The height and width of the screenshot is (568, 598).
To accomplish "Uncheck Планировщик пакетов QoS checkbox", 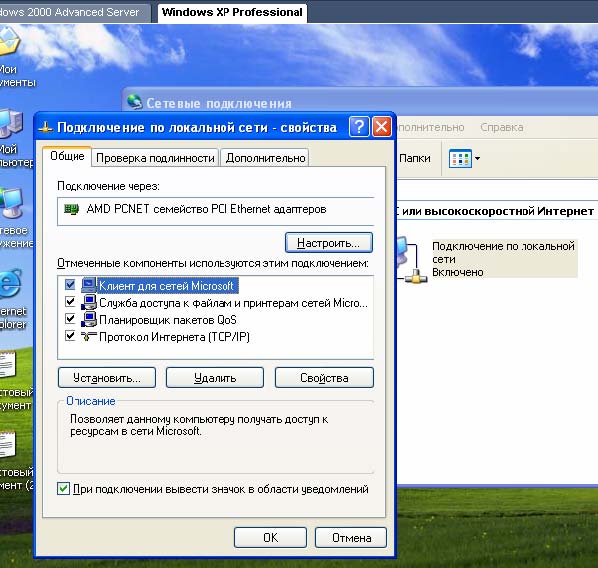I will click(70, 319).
